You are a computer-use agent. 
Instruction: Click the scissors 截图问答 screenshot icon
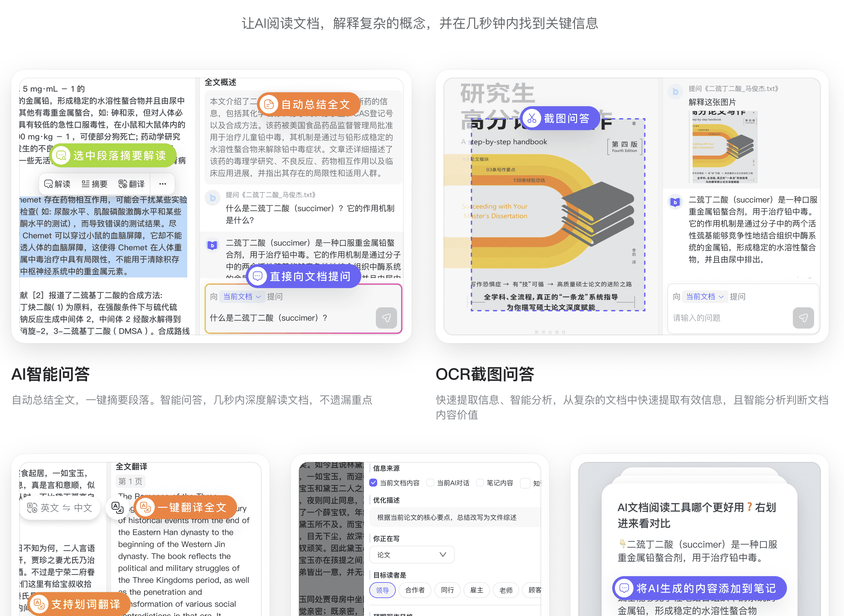[x=532, y=118]
